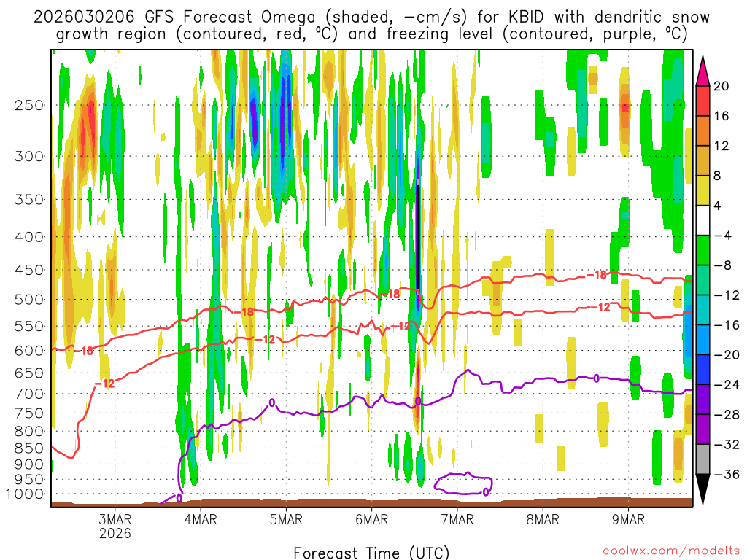Click the colorbar label "-24"

pos(727,384)
